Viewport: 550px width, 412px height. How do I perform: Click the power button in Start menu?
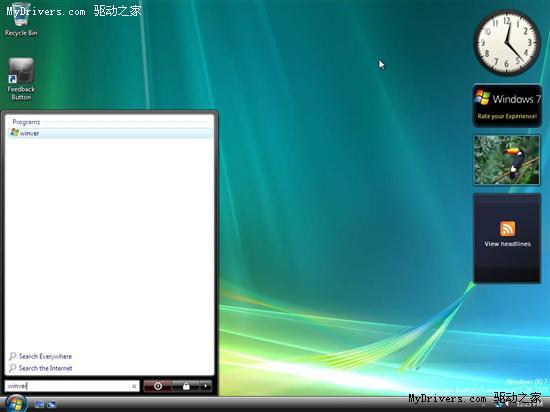pos(157,386)
